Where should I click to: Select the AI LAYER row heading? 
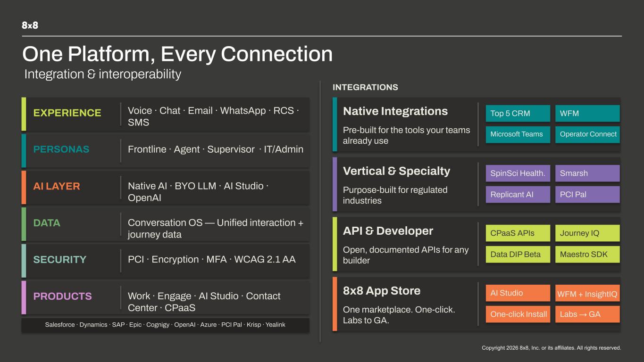coord(57,186)
